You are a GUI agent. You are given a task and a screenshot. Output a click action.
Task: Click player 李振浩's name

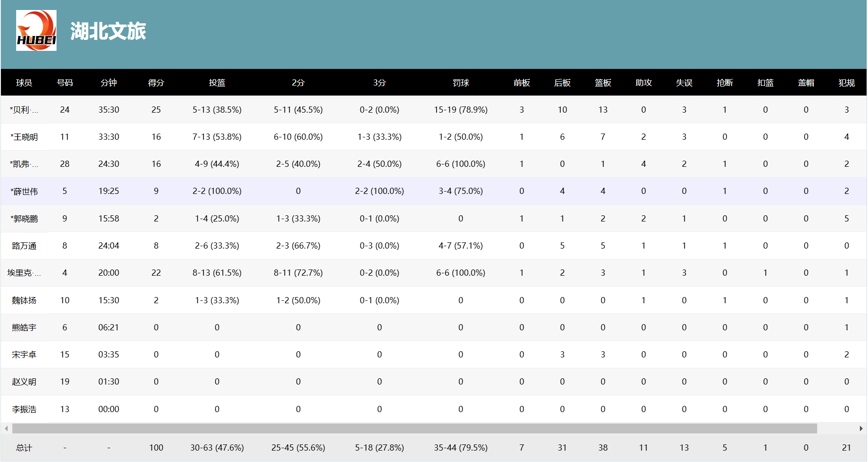24,409
